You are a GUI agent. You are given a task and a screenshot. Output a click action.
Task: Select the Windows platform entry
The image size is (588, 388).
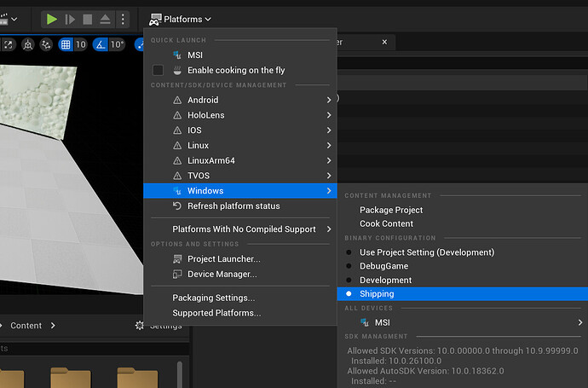240,191
